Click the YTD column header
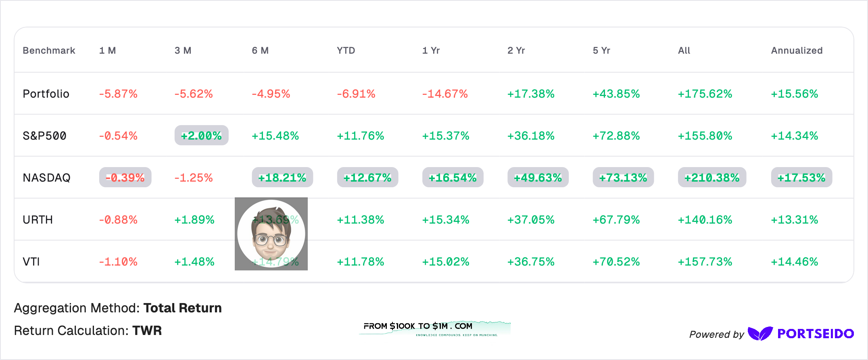 [x=346, y=50]
